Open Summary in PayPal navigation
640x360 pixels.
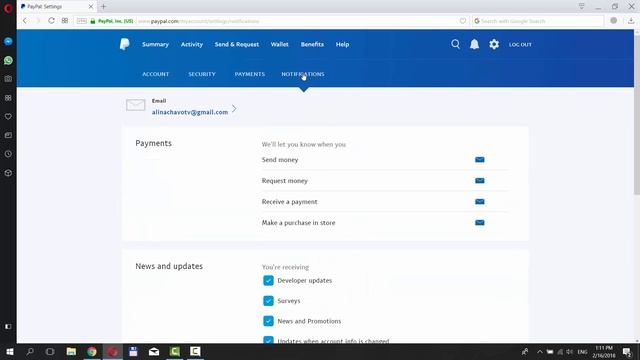[x=156, y=44]
